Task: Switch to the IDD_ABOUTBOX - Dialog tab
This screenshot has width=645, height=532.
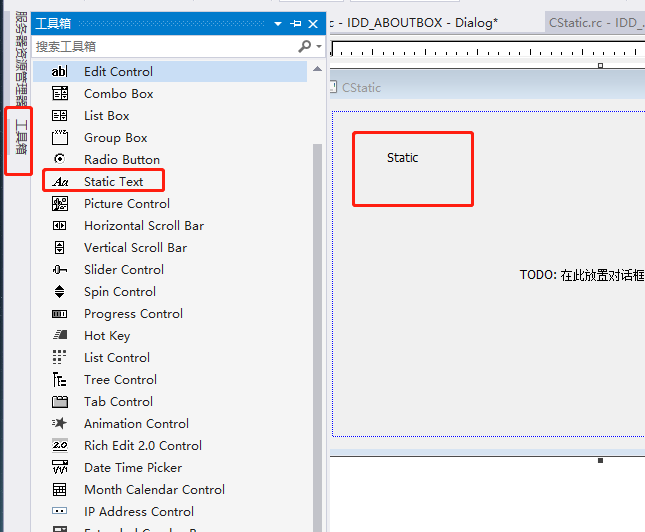Action: pos(415,23)
